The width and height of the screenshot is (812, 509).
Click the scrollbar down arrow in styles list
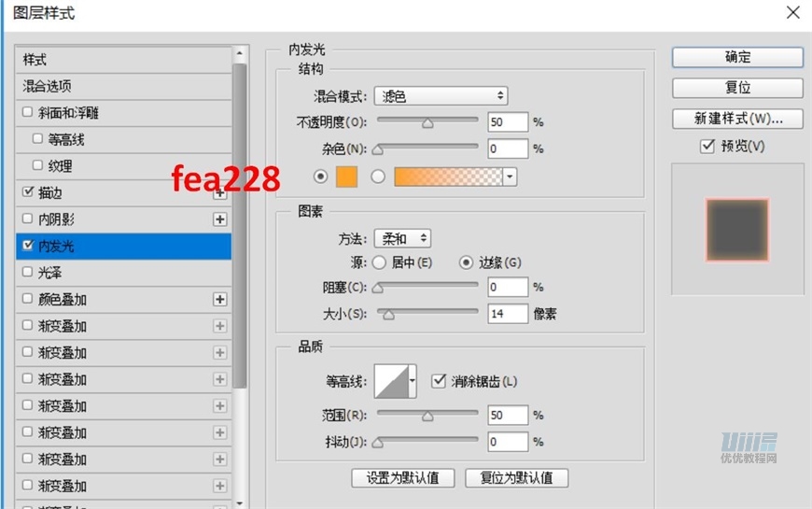239,502
